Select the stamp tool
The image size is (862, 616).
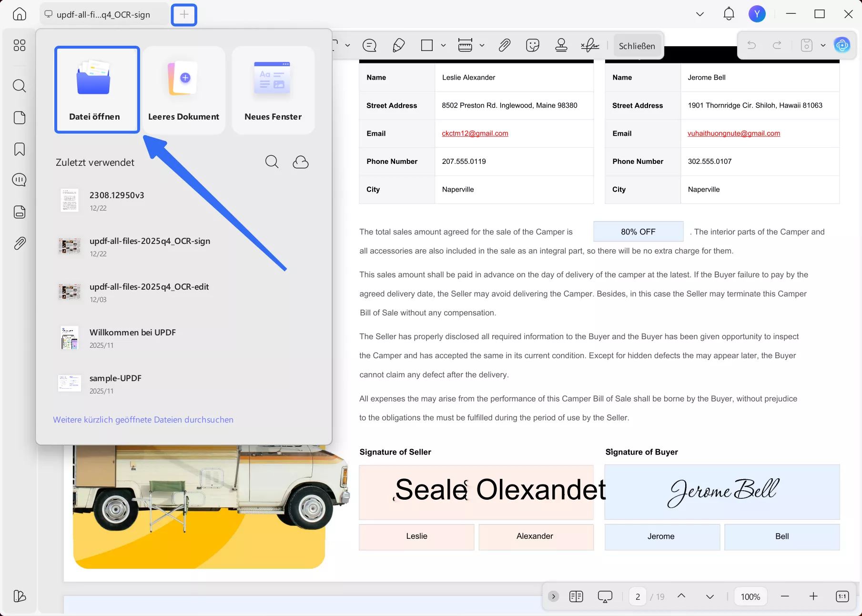click(561, 46)
